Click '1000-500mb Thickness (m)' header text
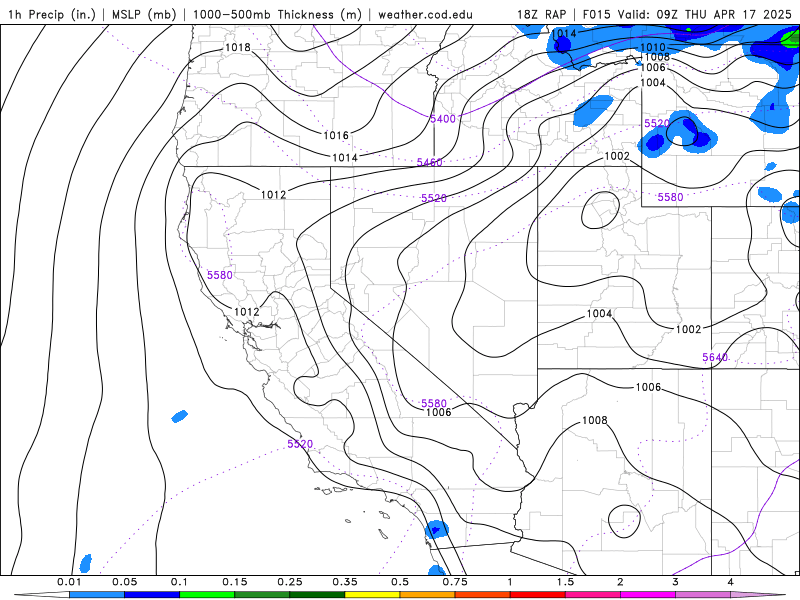Viewport: 800px width, 600px height. 277,14
